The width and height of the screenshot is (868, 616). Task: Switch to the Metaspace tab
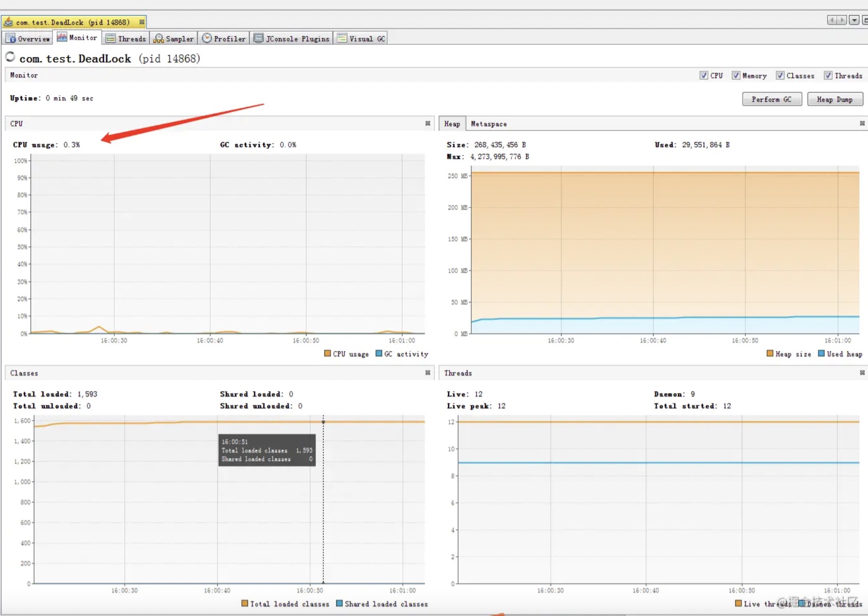click(489, 124)
